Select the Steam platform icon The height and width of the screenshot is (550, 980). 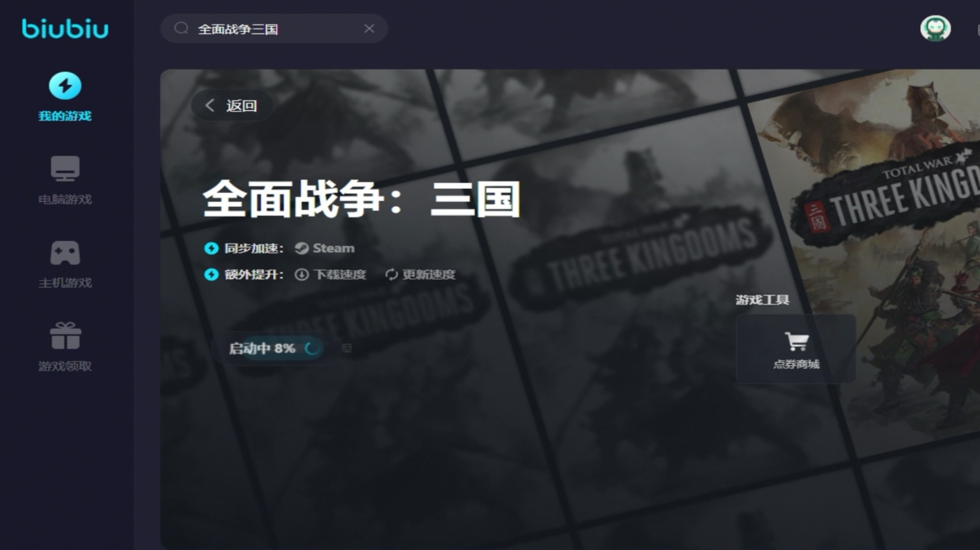(x=301, y=248)
